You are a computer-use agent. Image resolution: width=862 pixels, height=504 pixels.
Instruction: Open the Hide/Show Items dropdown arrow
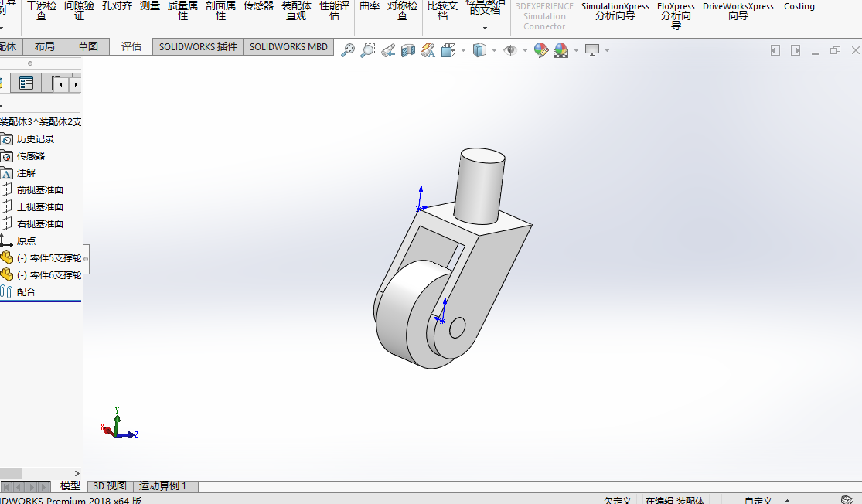[525, 50]
